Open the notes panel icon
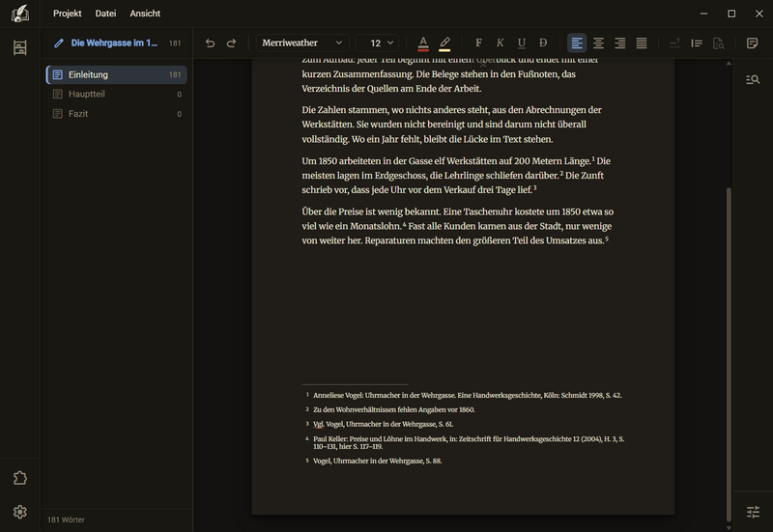The image size is (773, 532). pyautogui.click(x=753, y=42)
